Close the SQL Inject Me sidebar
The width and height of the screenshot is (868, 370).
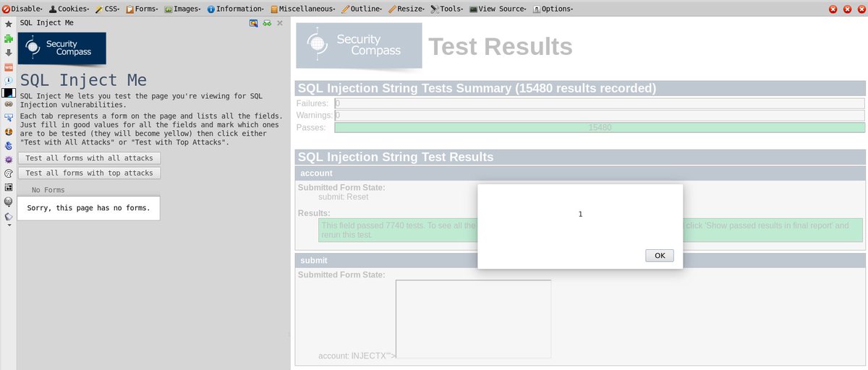point(280,23)
